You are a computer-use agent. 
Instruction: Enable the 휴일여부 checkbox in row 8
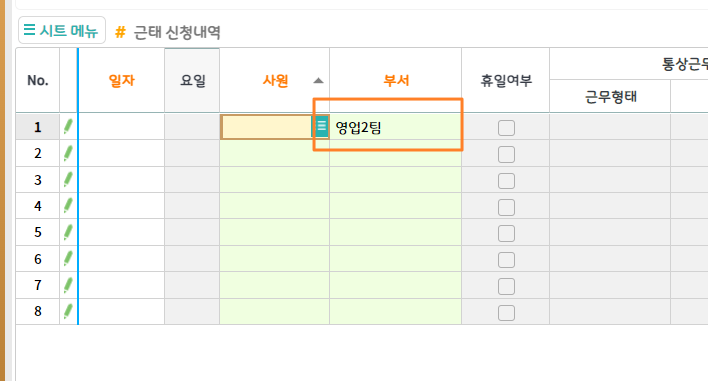click(x=506, y=312)
